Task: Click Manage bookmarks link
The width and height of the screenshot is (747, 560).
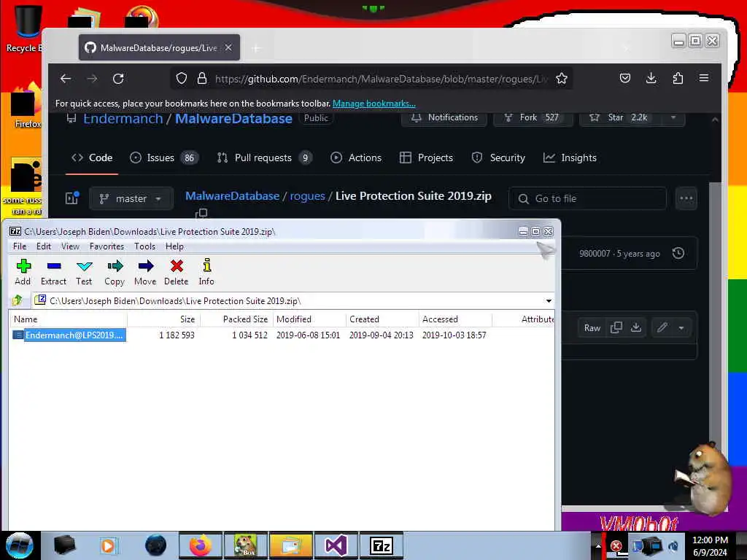Action: pyautogui.click(x=374, y=104)
